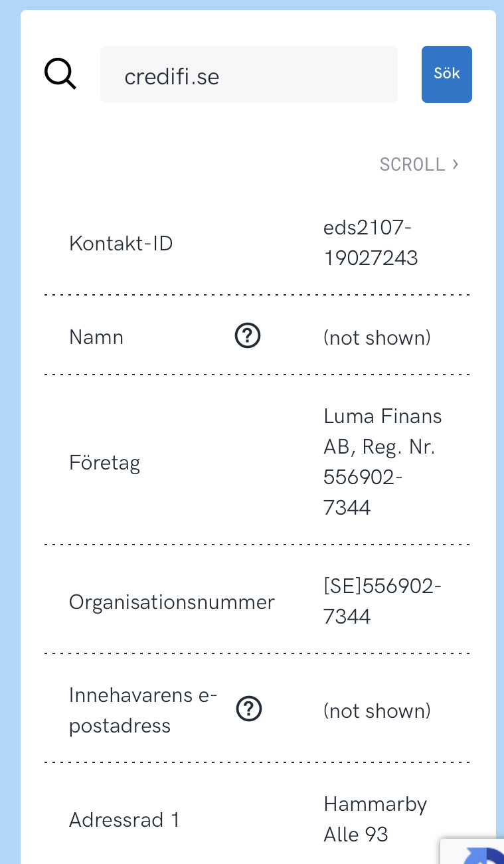The image size is (504, 864).
Task: Click the Namn field label
Action: pos(96,337)
